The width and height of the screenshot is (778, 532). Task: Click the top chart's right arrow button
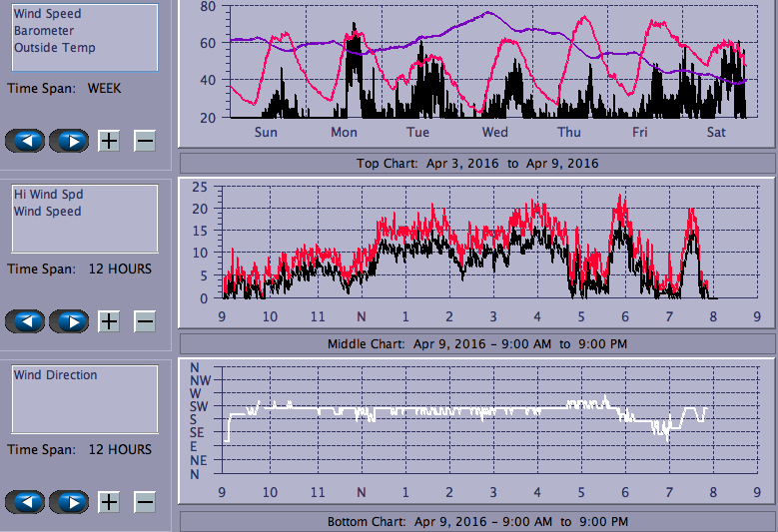coord(69,141)
